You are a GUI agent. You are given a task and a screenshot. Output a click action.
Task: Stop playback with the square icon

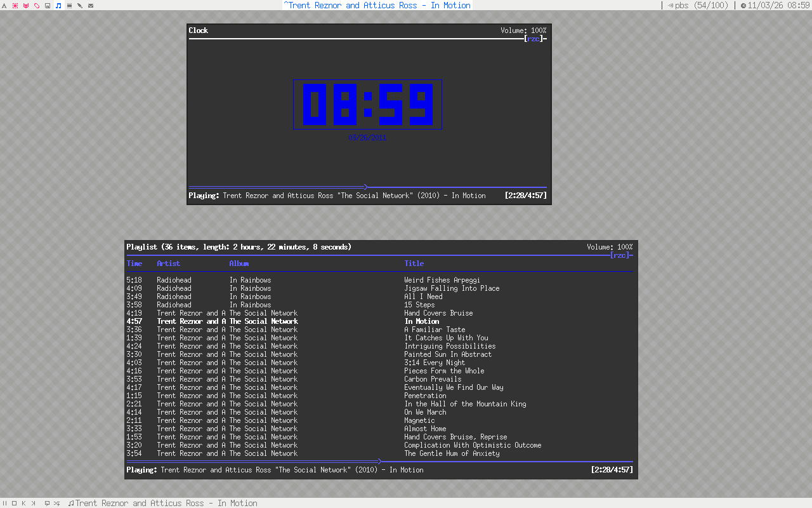(x=14, y=503)
